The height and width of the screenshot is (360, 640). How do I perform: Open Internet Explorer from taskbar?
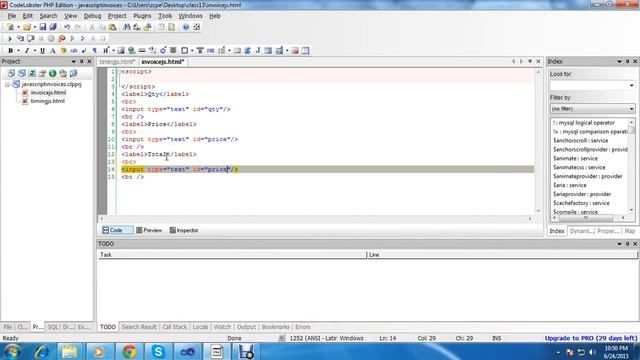(x=41, y=351)
